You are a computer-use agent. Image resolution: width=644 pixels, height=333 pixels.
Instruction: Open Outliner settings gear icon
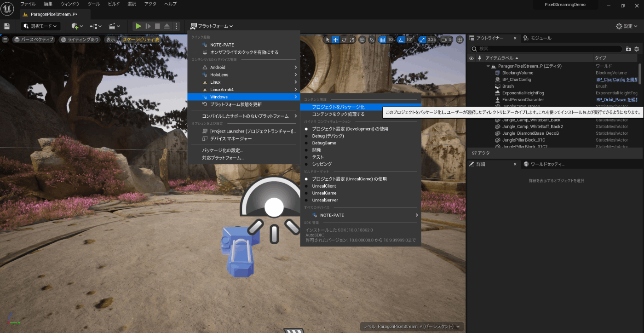(637, 49)
